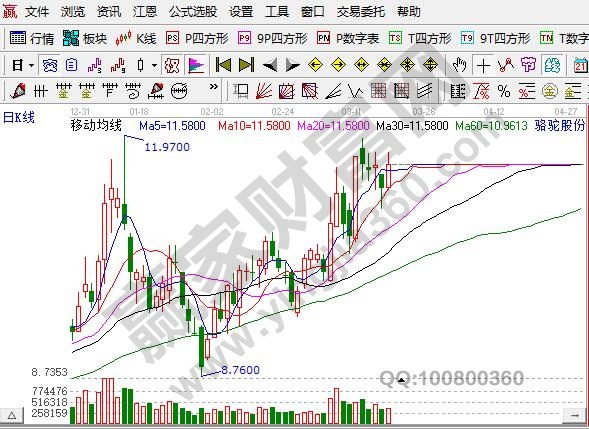Open the 窗口 menu
This screenshot has width=589, height=429.
click(x=313, y=12)
